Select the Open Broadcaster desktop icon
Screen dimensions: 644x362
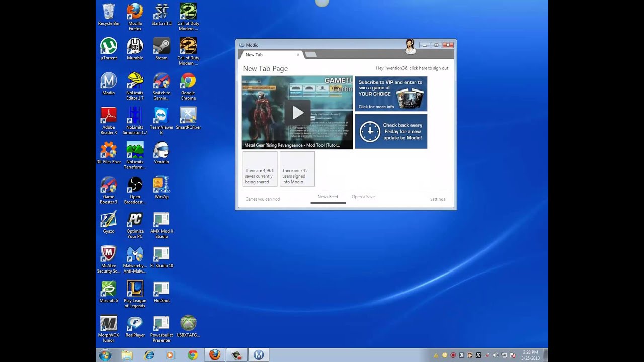tap(135, 191)
